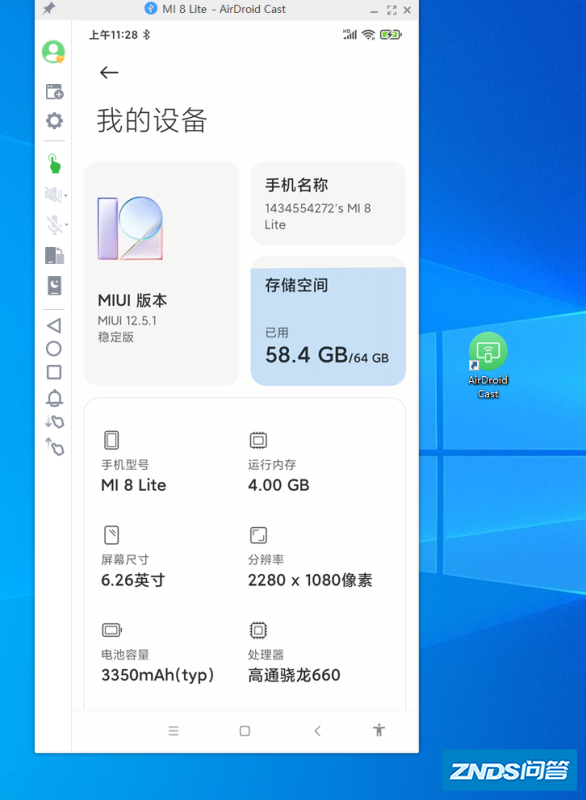Image resolution: width=586 pixels, height=800 pixels.
Task: Toggle the muted speaker audio icon
Action: tap(53, 194)
